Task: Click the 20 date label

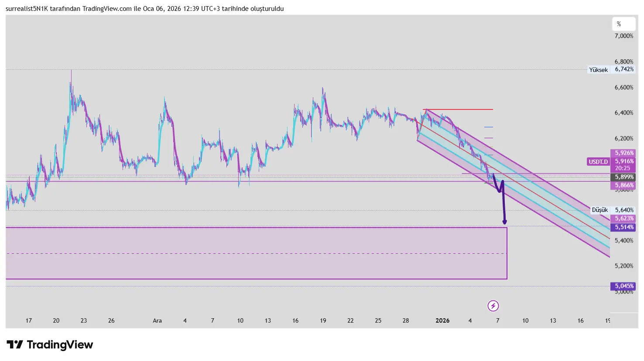Action: tap(56, 321)
